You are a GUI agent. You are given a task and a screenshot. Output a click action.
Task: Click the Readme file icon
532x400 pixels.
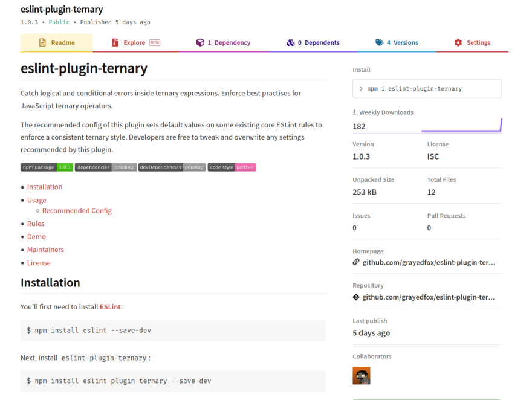coord(42,43)
